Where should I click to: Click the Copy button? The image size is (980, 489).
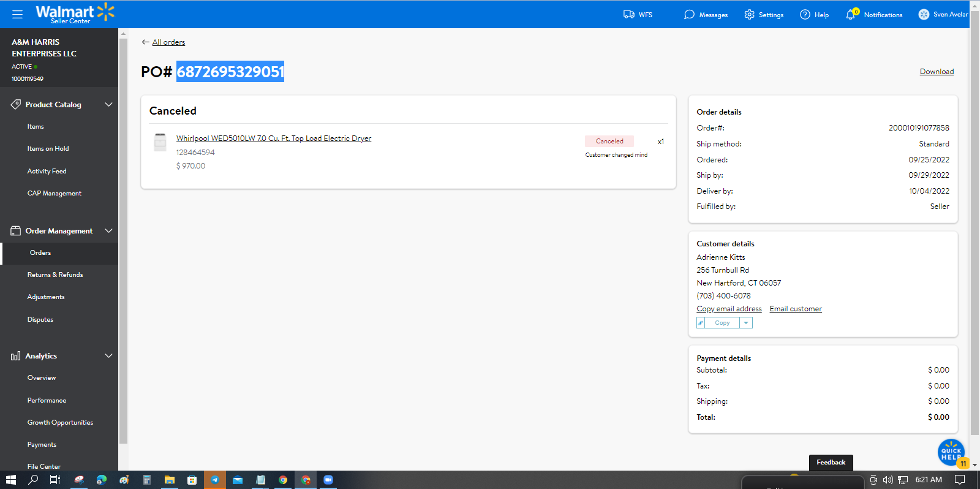pyautogui.click(x=722, y=323)
